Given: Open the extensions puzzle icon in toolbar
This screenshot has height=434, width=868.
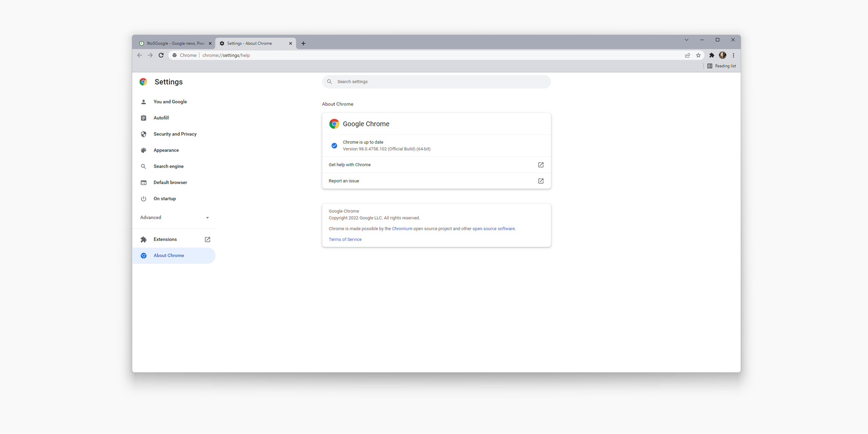Looking at the screenshot, I should [711, 55].
